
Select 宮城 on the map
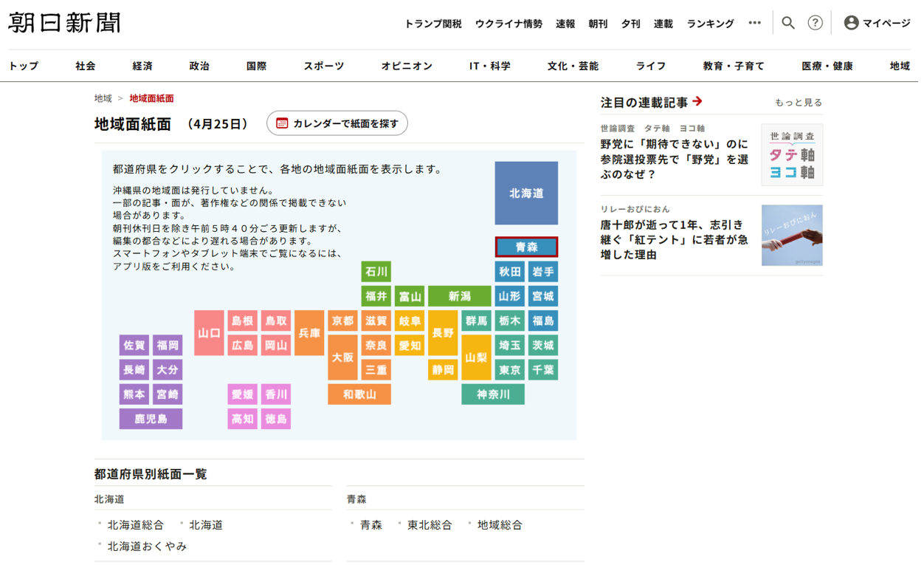click(547, 298)
